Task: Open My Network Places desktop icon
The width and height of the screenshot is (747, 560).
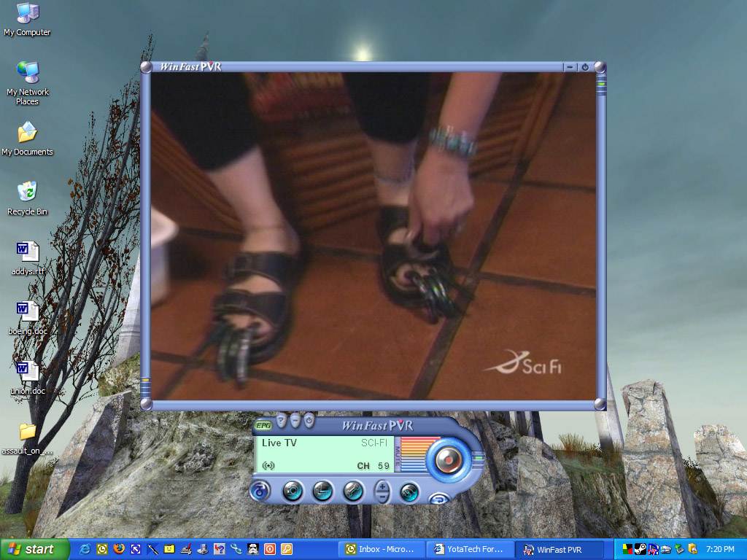Action: click(x=27, y=83)
